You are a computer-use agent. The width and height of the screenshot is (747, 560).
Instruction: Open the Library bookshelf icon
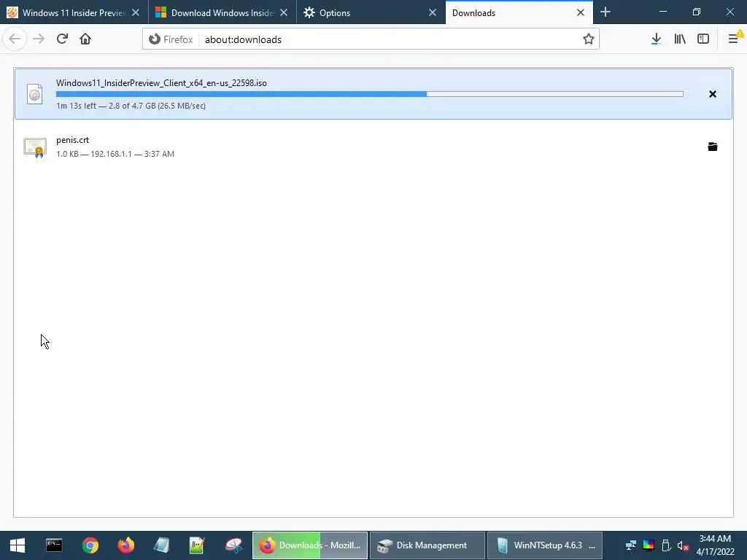pyautogui.click(x=680, y=39)
